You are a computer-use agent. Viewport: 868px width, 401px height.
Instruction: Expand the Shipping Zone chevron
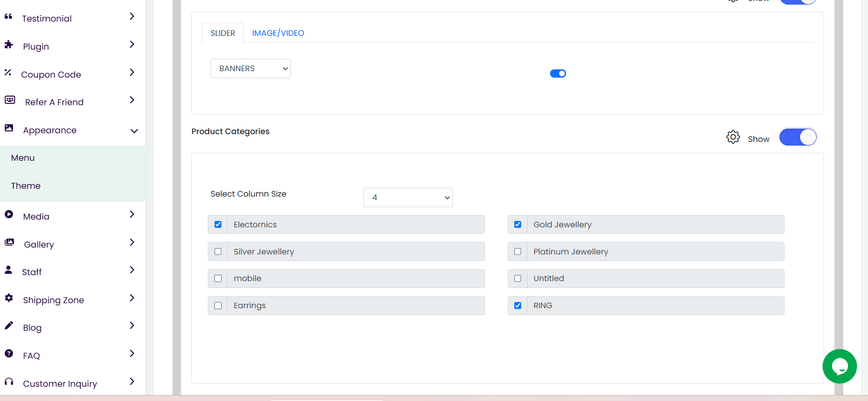132,298
